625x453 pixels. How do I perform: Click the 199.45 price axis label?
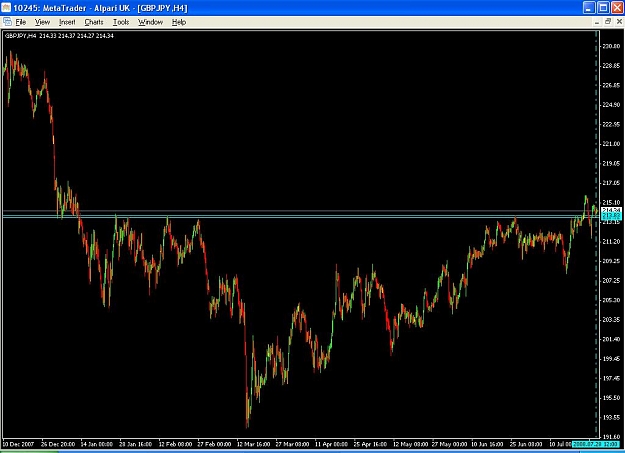pyautogui.click(x=611, y=359)
